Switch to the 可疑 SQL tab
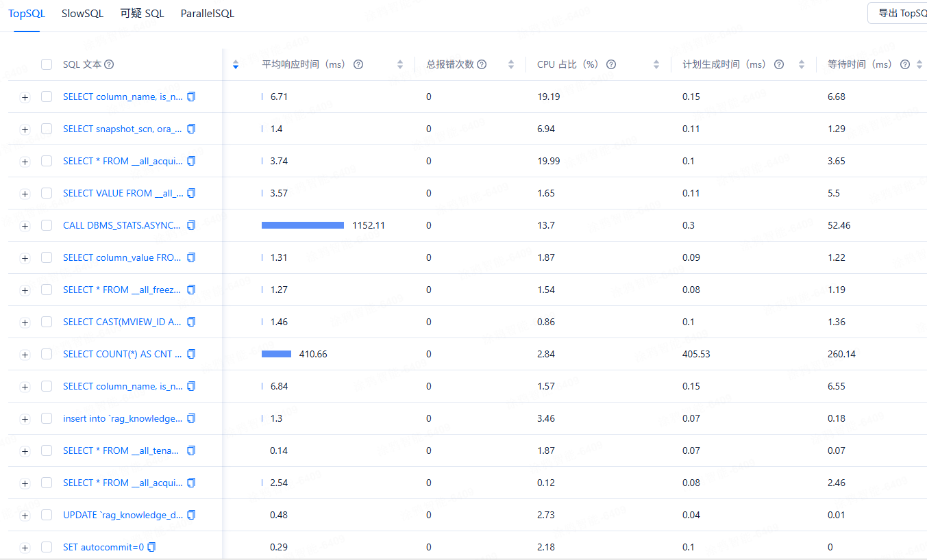927x560 pixels. tap(142, 14)
